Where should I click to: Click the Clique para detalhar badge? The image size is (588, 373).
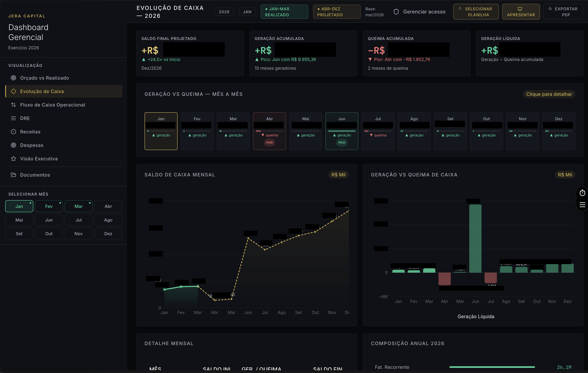[x=549, y=94]
